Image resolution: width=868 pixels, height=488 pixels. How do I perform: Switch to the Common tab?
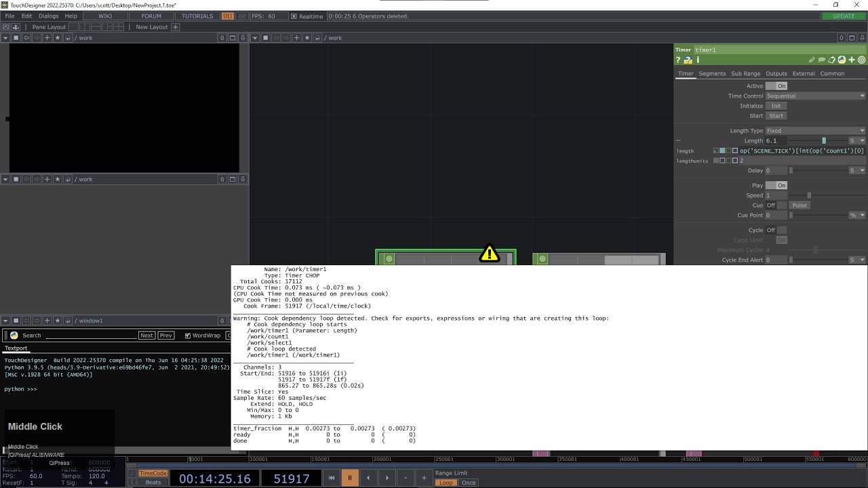(832, 74)
